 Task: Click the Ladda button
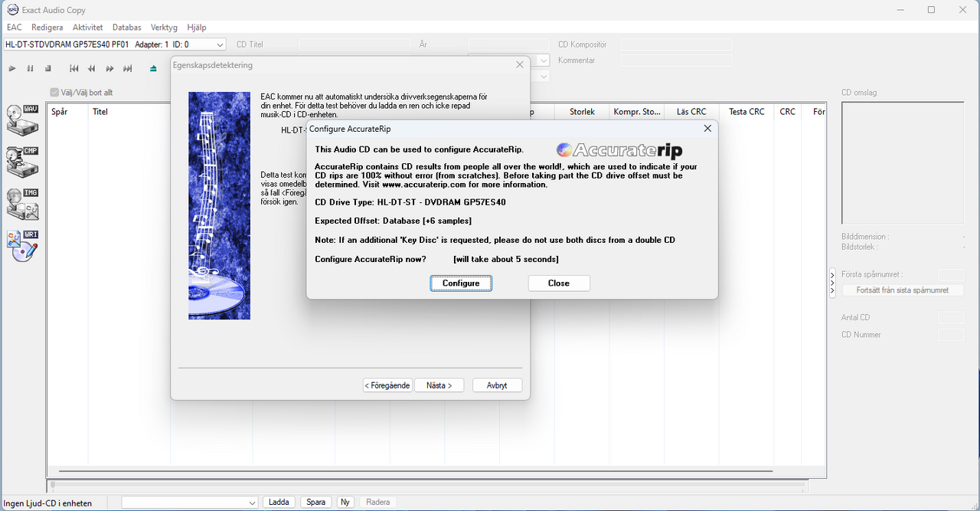click(x=279, y=503)
